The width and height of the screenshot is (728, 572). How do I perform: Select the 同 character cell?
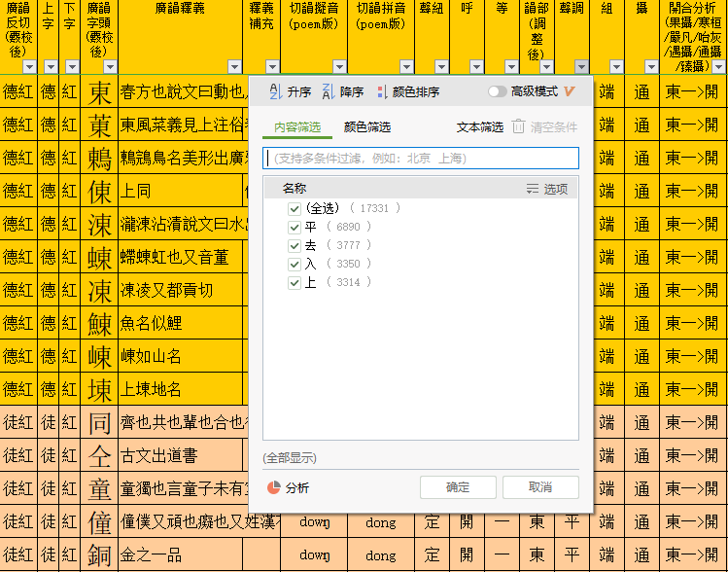click(x=99, y=422)
